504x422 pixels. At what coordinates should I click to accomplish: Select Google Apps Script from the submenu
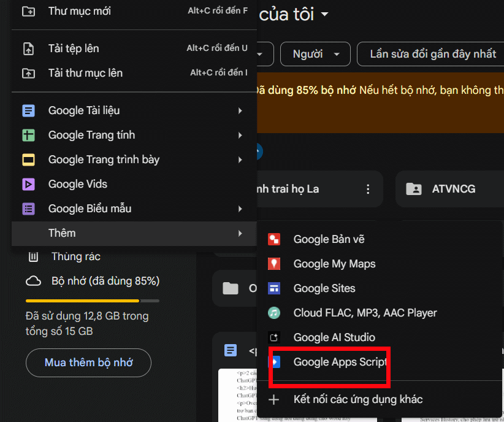(380, 362)
